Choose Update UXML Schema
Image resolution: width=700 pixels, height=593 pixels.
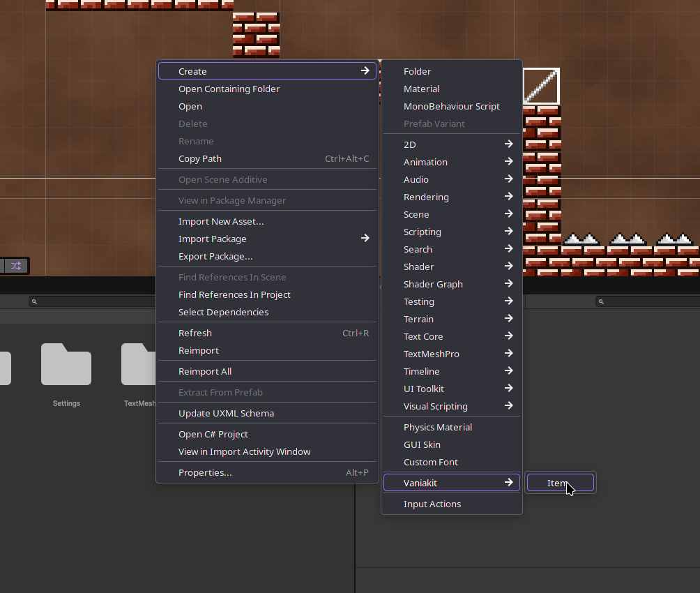(268, 414)
